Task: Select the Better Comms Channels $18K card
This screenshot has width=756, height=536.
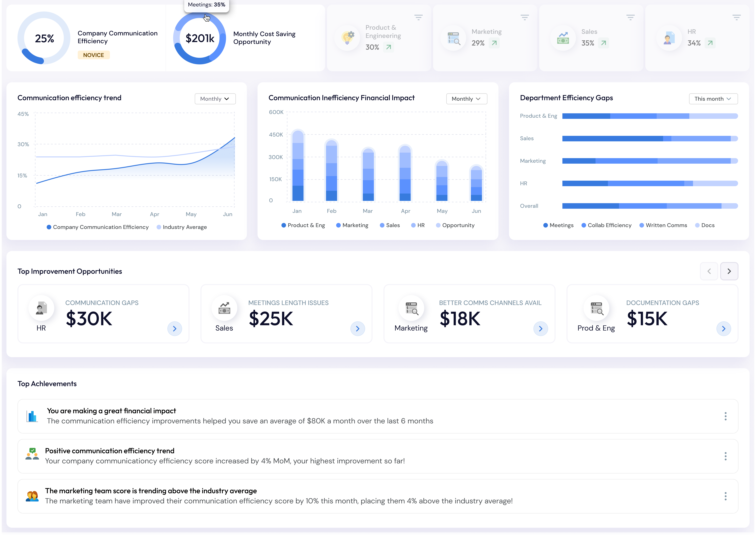Action: coord(469,314)
